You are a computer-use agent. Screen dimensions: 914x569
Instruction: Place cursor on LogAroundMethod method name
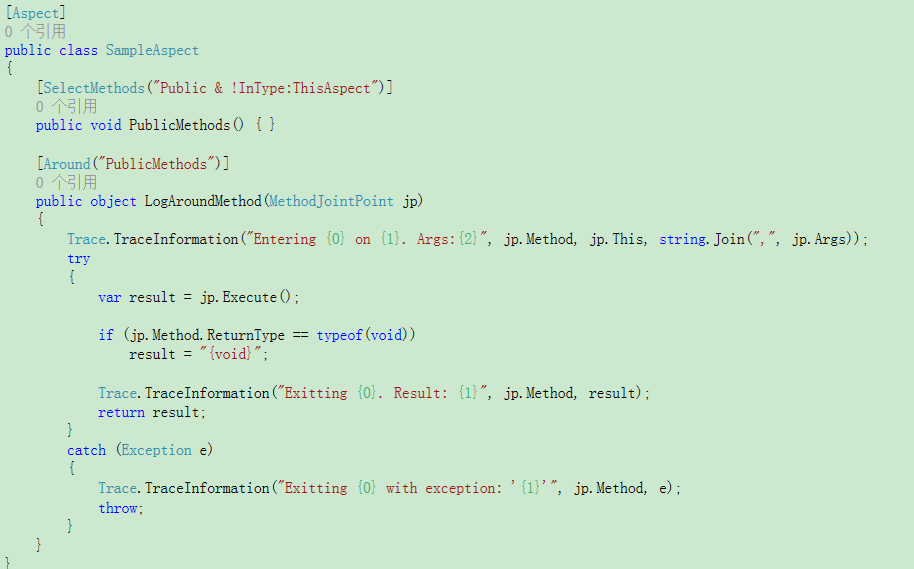tap(203, 201)
